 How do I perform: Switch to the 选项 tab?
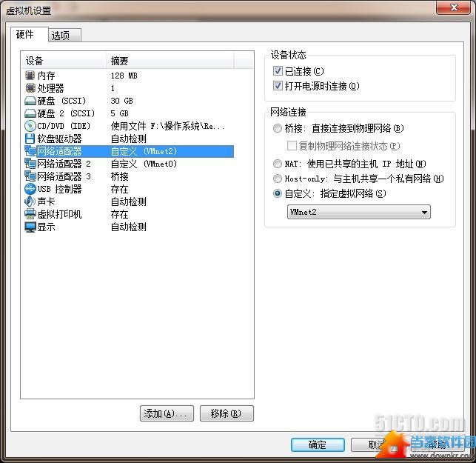[x=64, y=36]
